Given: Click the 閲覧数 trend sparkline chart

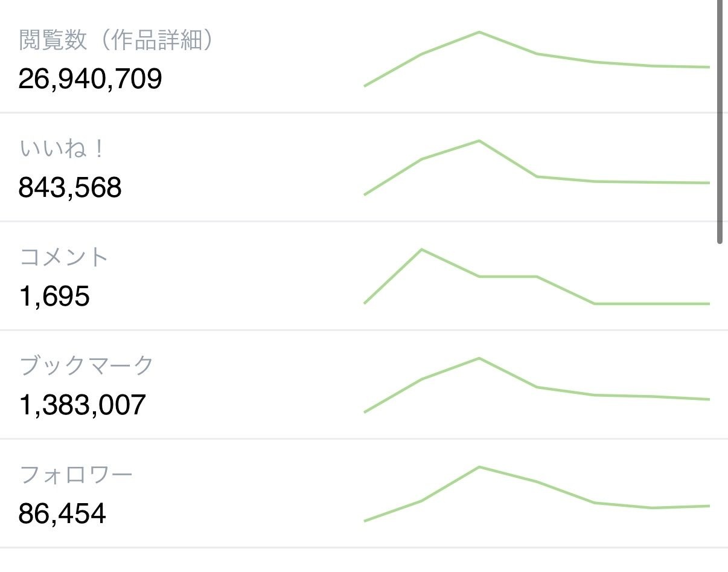Looking at the screenshot, I should coord(537,59).
